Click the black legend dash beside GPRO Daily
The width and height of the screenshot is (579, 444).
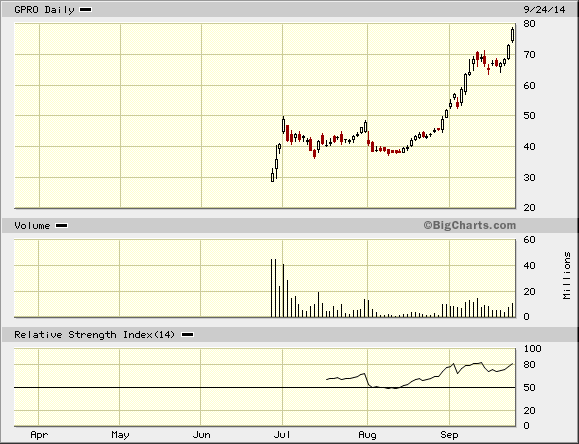(86, 10)
